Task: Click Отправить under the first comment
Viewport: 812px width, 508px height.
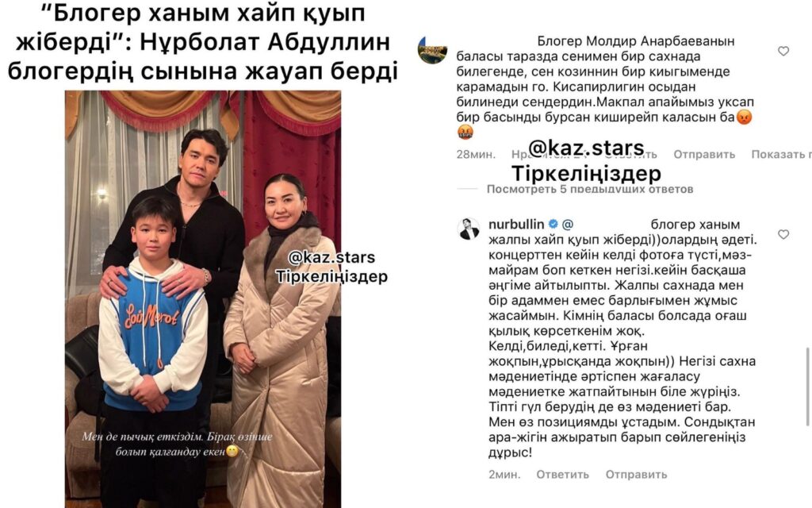Action: [x=704, y=154]
